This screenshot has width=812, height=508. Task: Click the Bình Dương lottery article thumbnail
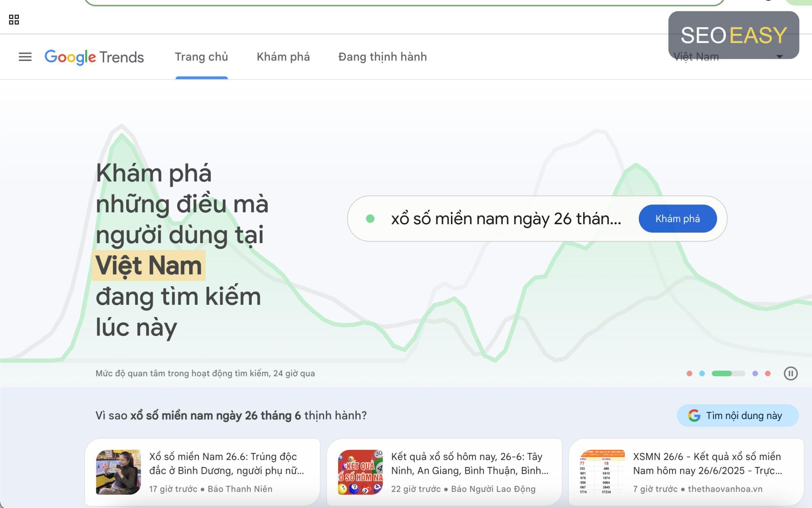point(118,472)
